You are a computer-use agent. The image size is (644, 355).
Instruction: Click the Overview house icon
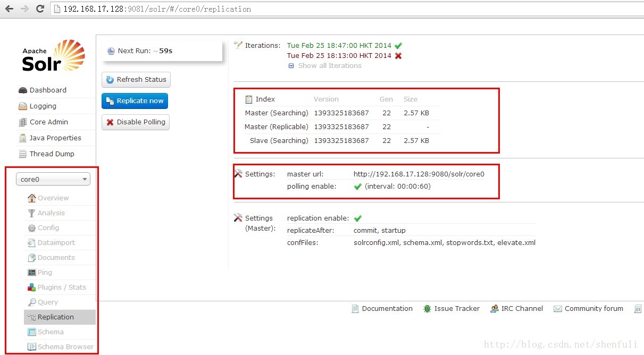click(x=32, y=198)
